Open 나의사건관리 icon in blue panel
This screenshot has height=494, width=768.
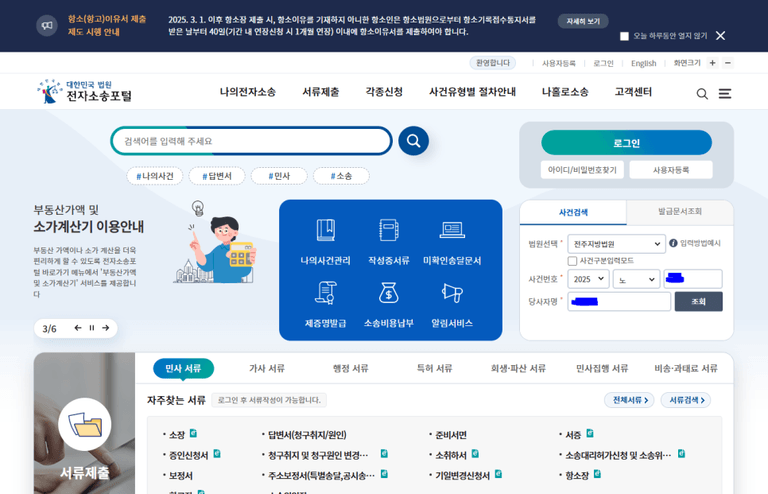325,231
